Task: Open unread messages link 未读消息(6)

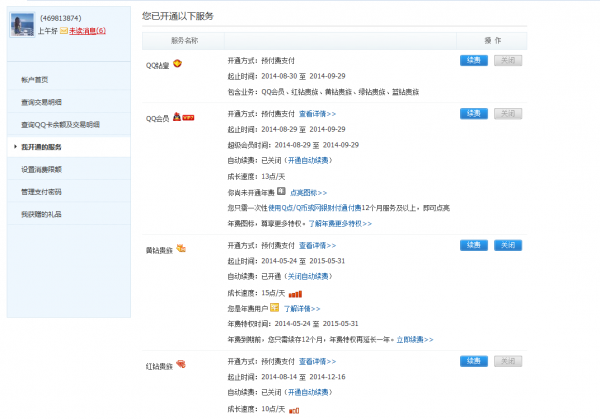Action: [x=87, y=31]
